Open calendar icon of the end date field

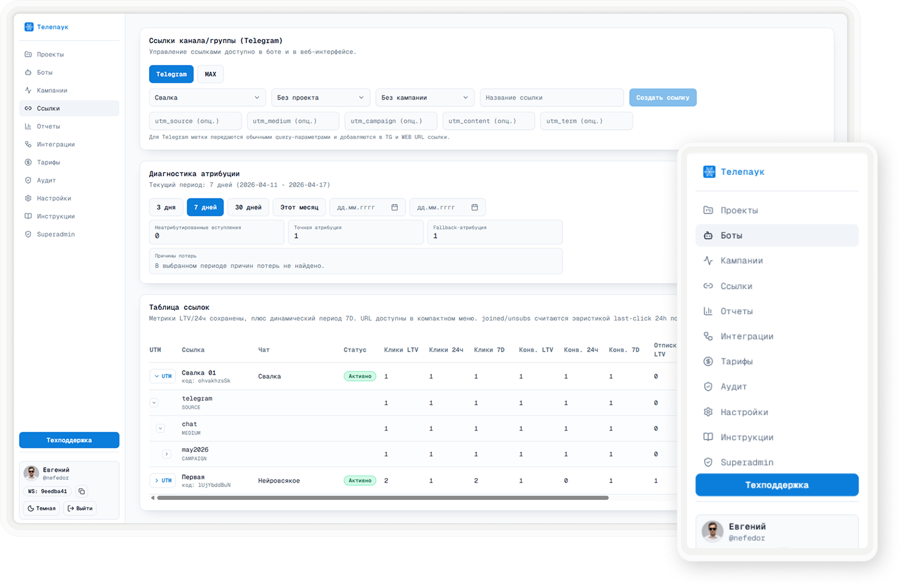474,208
